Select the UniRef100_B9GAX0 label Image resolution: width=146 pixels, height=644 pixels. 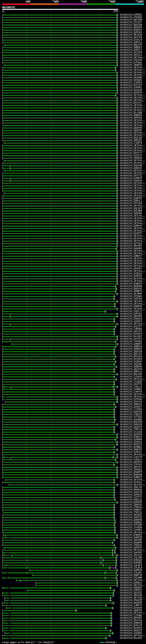(131, 30)
